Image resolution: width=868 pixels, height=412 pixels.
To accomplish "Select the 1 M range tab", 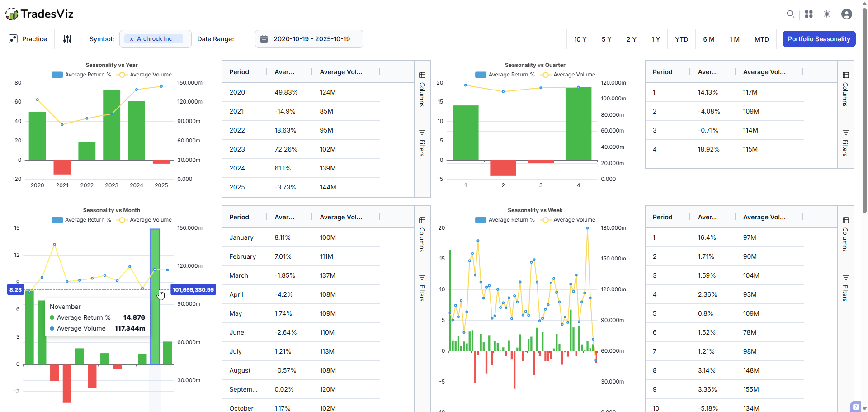I will tap(735, 39).
